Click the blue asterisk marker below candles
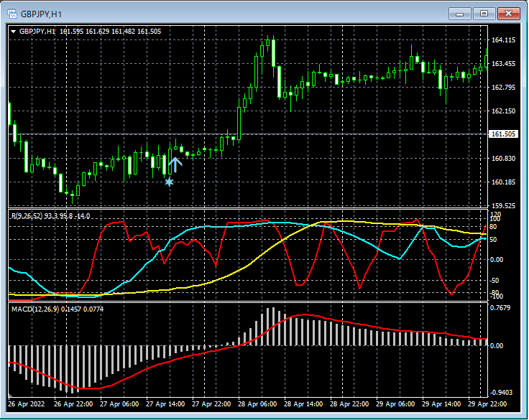Screen dimensions: 529x420 tap(169, 182)
